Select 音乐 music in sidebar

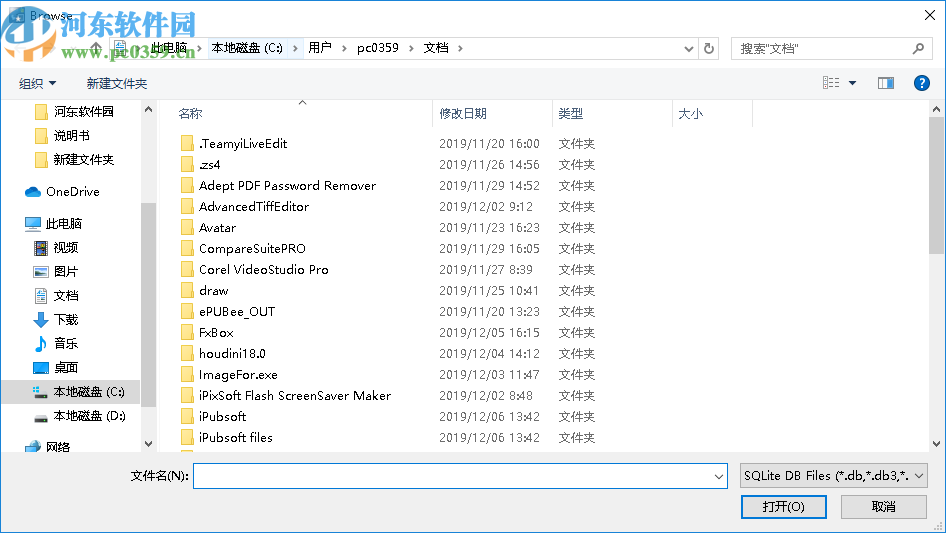pyautogui.click(x=56, y=343)
